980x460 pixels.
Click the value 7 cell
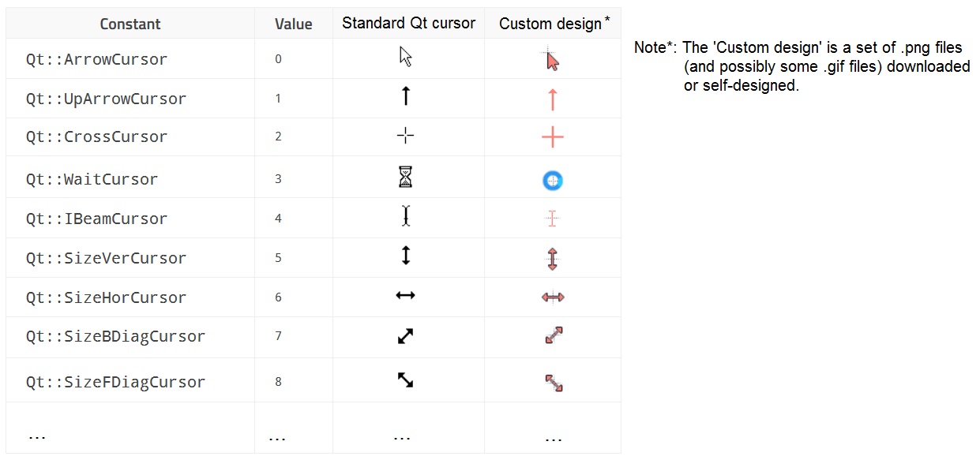click(278, 336)
